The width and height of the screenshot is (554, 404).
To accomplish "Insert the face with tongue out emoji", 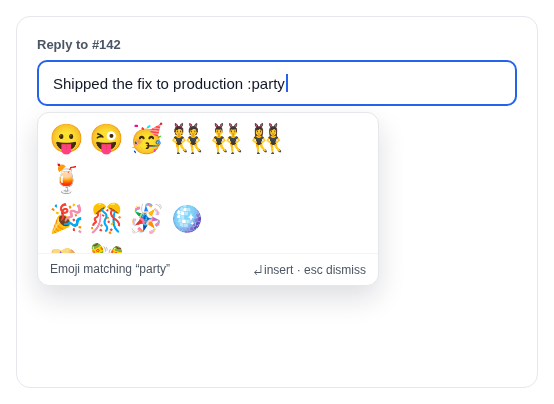I will tap(66, 139).
